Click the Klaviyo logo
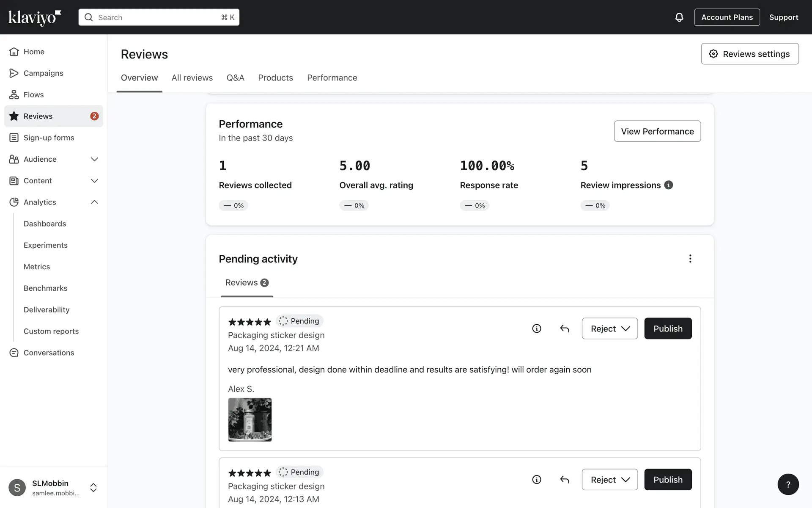812x508 pixels. (x=35, y=17)
